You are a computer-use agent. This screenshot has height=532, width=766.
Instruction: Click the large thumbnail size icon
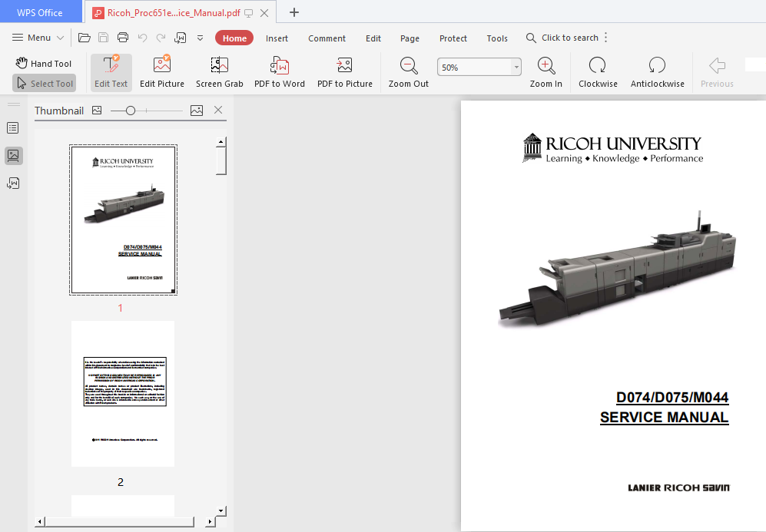point(197,111)
